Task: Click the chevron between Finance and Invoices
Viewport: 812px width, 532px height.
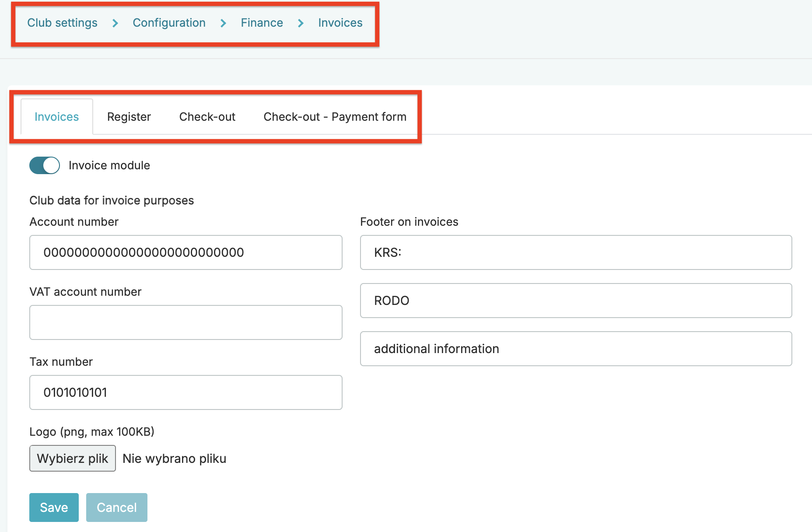Action: [301, 23]
